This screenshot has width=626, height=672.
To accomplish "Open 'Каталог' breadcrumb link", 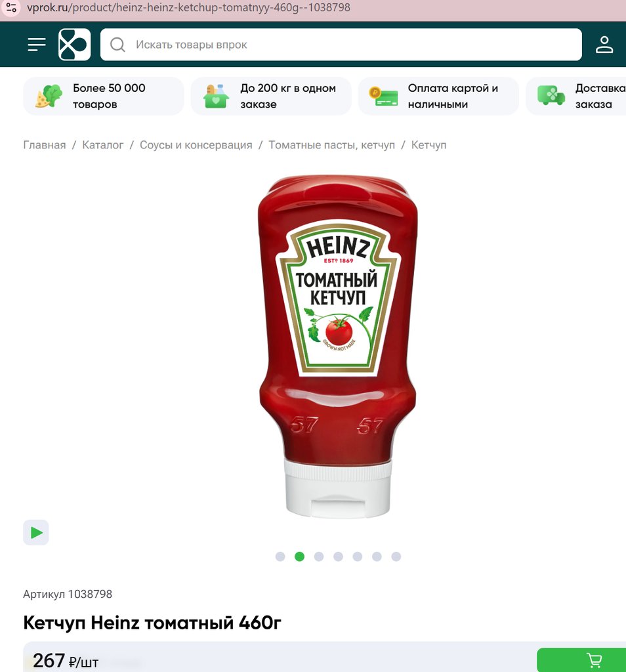I will [x=103, y=145].
